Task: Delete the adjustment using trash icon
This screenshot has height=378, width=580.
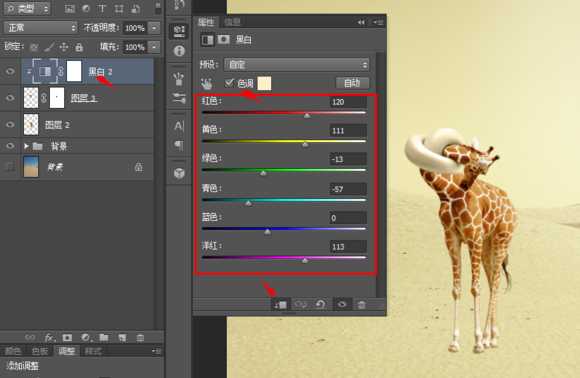Action: [x=361, y=304]
